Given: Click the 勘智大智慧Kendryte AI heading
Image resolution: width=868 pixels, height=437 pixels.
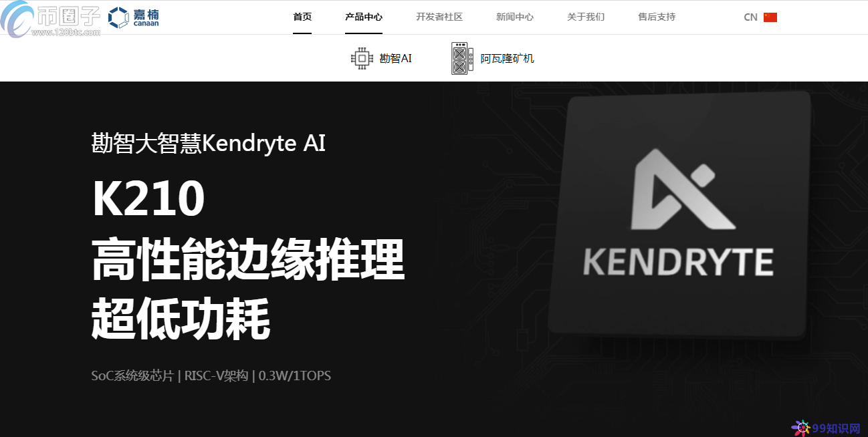Looking at the screenshot, I should click(209, 143).
